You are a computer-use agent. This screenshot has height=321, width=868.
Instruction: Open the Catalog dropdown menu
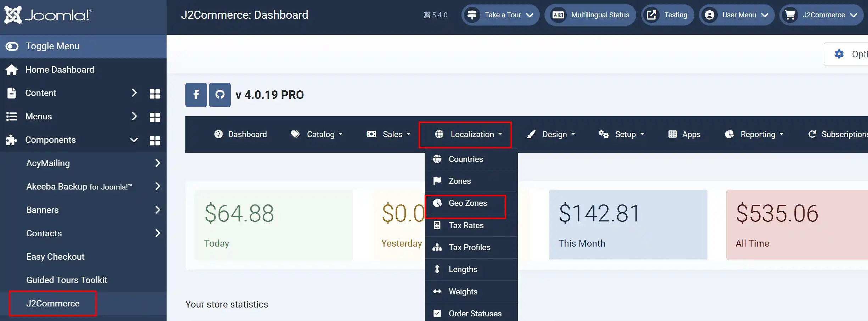pyautogui.click(x=317, y=134)
